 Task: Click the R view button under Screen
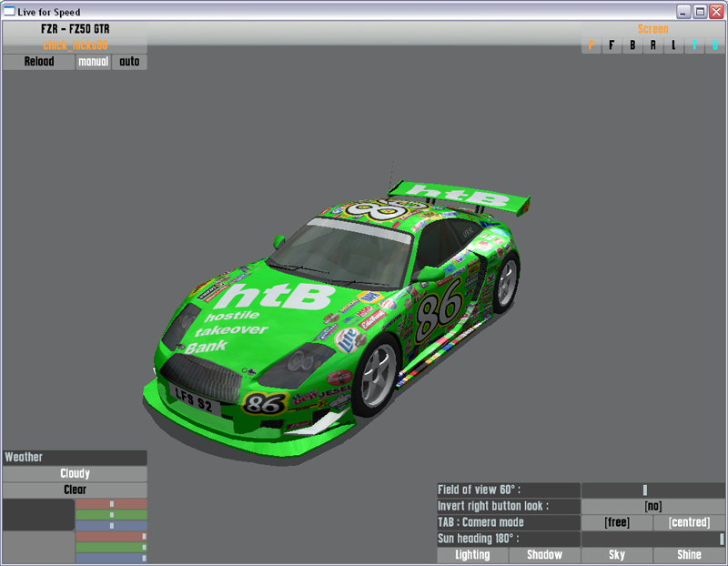point(652,45)
